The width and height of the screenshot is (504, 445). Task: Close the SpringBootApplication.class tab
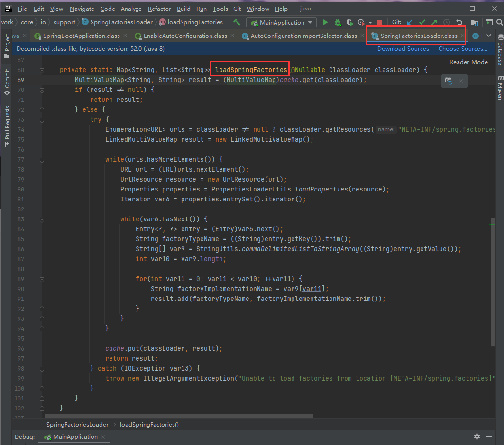coord(125,36)
